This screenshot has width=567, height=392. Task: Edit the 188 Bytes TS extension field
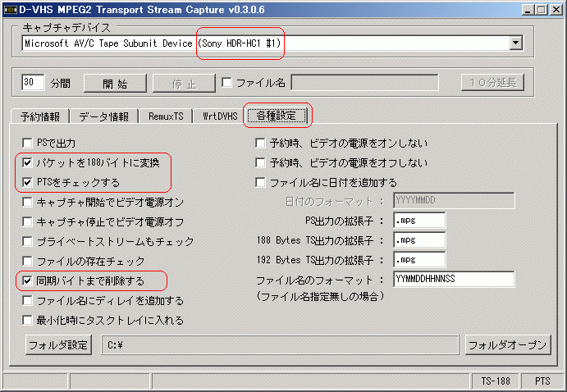pos(419,240)
